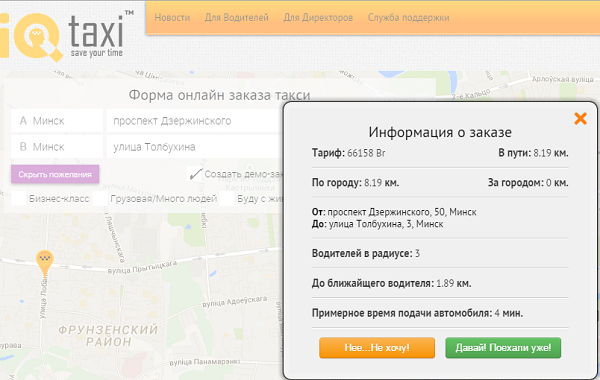Image resolution: width=600 pixels, height=380 pixels.
Task: Confirm order with Давай! Поехали уже!
Action: pos(503,347)
